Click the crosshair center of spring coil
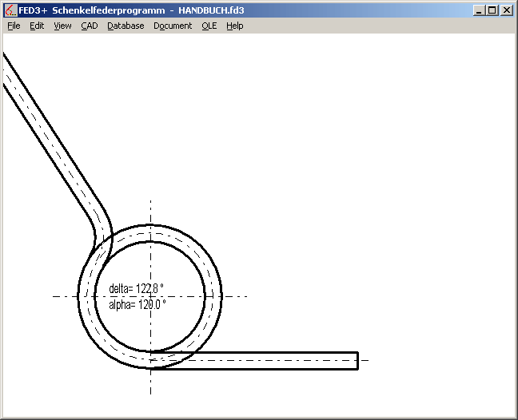This screenshot has height=420, width=518. (x=150, y=296)
